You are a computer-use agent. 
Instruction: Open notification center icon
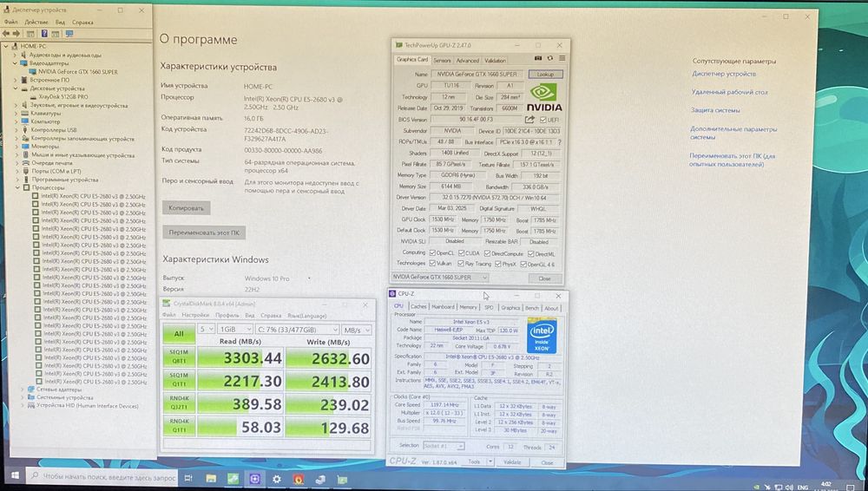(851, 488)
